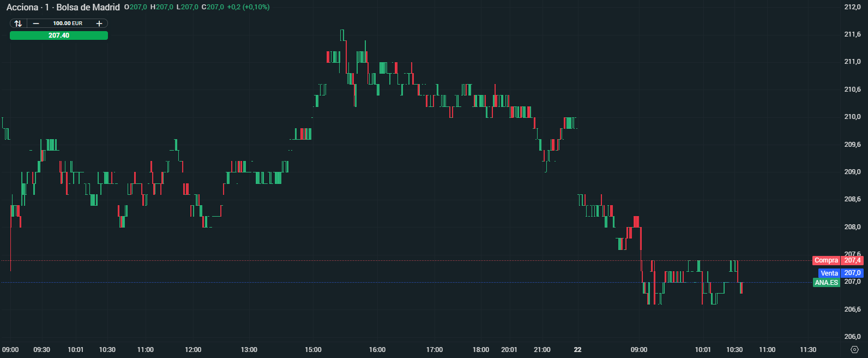
Task: Click the H207,0 high value
Action: coord(161,7)
